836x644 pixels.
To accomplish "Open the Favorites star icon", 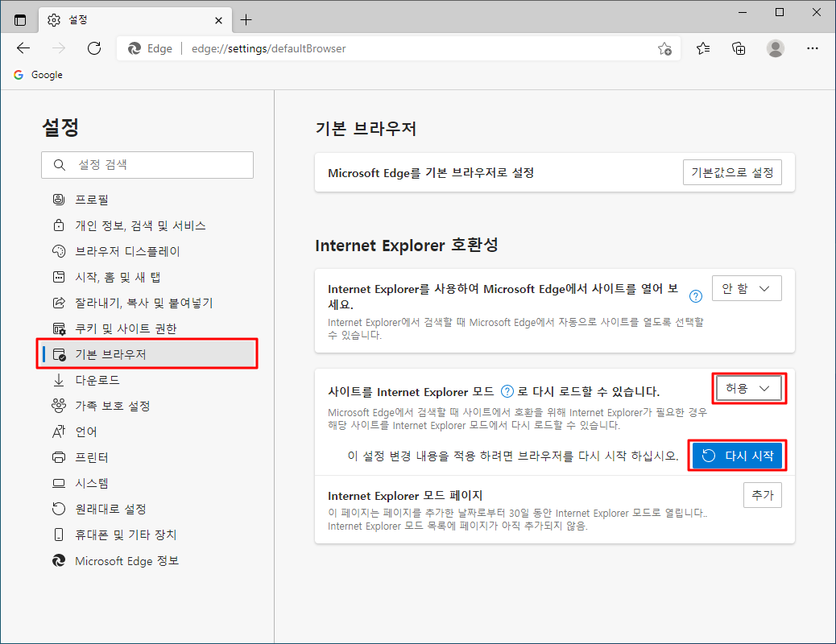I will [x=703, y=48].
